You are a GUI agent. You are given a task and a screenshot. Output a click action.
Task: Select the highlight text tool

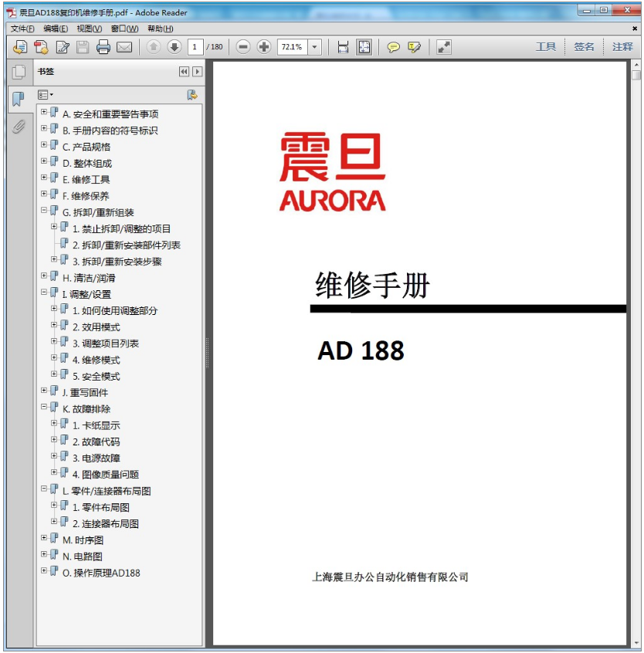point(414,47)
